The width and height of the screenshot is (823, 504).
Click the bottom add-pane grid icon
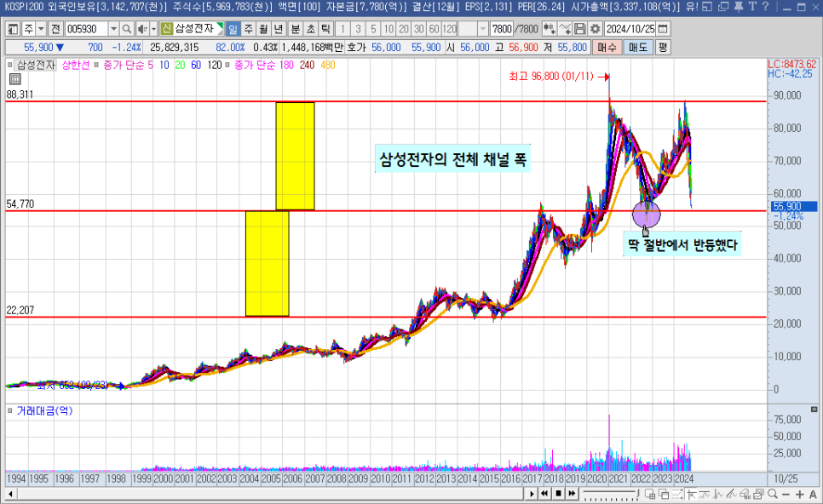coord(650,494)
